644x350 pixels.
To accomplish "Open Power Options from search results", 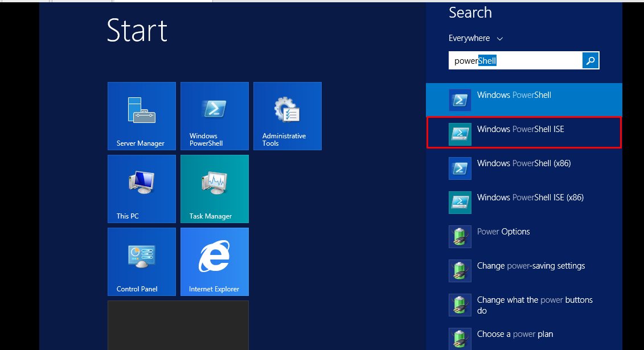I will [x=503, y=231].
